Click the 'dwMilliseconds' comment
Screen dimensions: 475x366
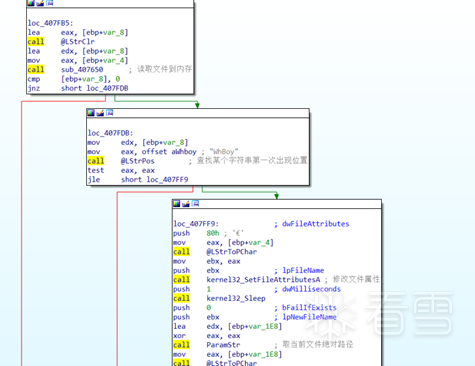pos(311,289)
